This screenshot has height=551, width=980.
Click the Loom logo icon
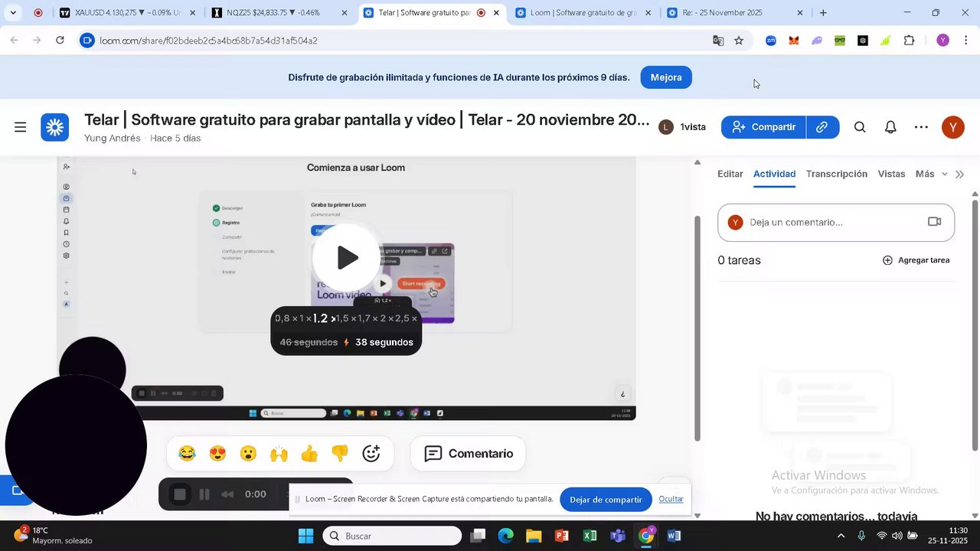(x=55, y=127)
